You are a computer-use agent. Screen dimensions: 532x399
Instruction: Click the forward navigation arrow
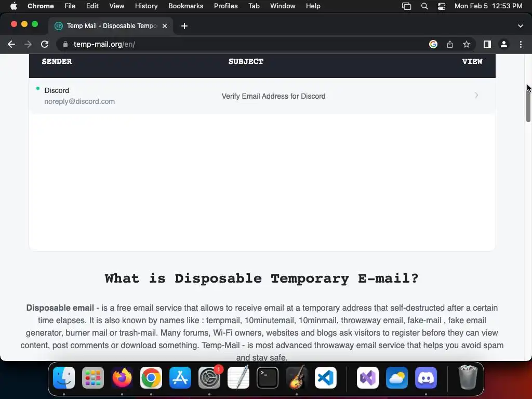[28, 44]
